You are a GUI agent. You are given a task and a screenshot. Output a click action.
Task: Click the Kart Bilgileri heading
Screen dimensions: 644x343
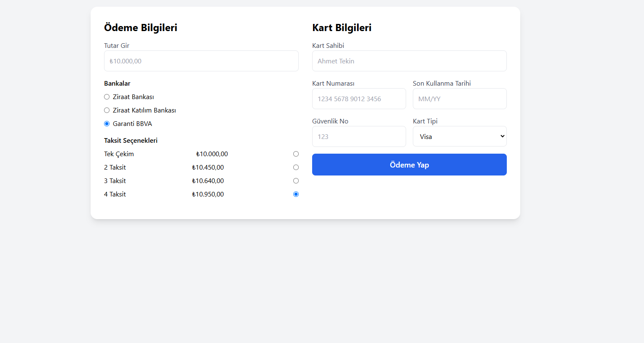(342, 28)
